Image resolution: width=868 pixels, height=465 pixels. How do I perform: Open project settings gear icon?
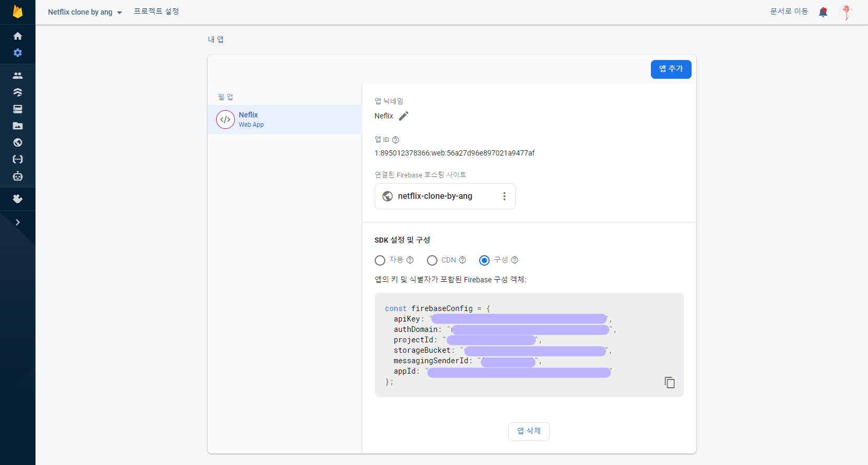click(18, 53)
